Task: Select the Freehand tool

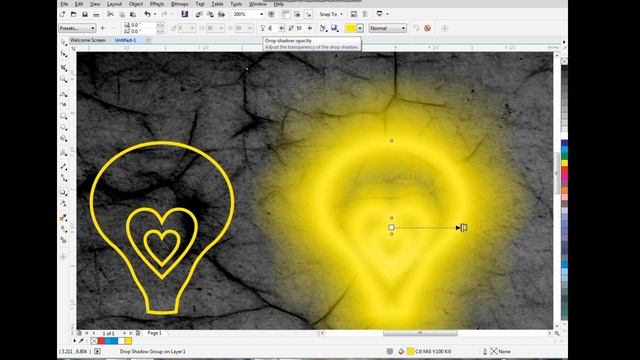Action: 64,94
